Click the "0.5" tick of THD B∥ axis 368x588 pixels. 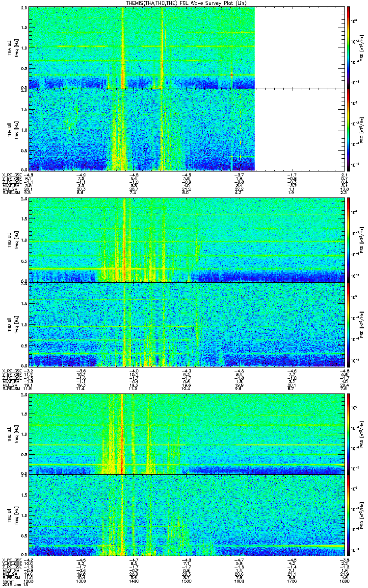tap(24, 345)
